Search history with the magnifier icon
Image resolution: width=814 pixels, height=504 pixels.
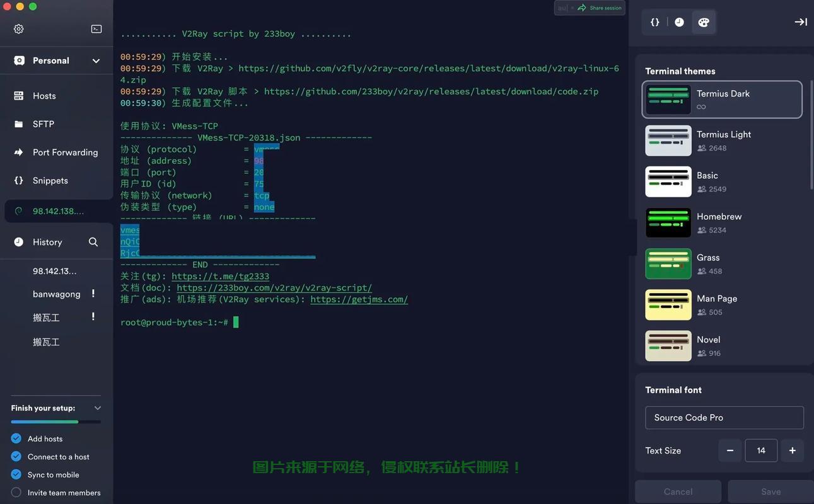tap(93, 242)
